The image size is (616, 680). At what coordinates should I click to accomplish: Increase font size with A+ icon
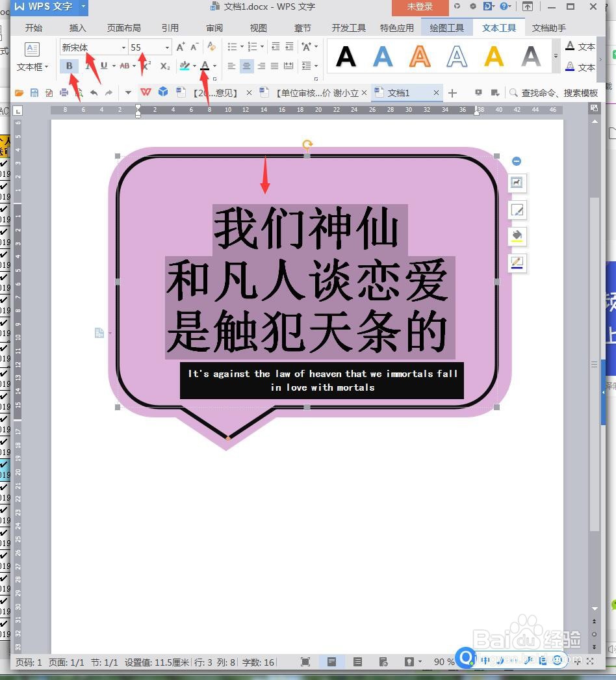pyautogui.click(x=181, y=46)
